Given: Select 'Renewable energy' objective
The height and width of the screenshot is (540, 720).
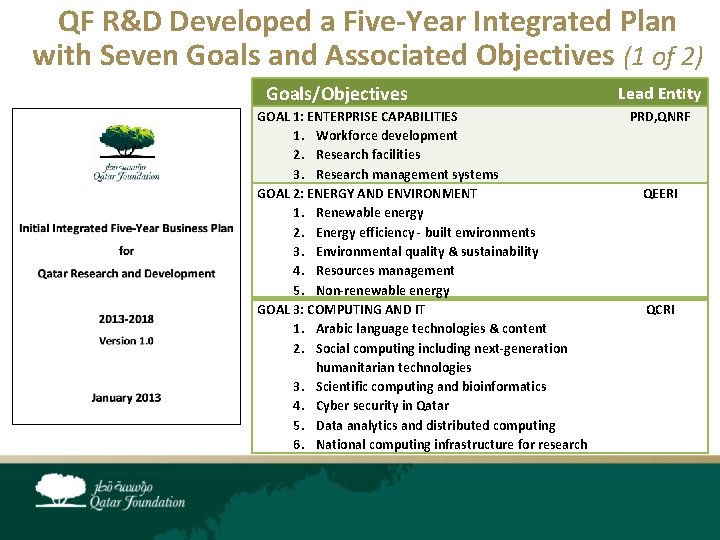Looking at the screenshot, I should 370,213.
